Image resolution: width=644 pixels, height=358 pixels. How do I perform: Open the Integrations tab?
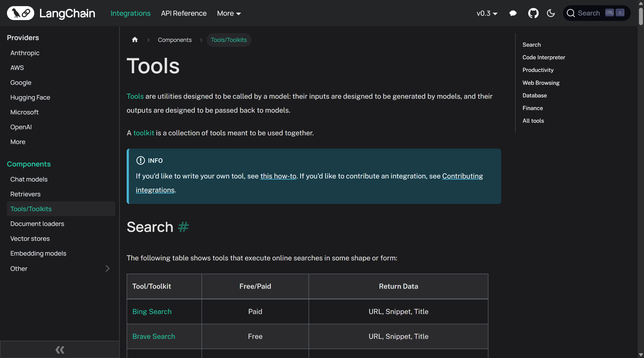tap(131, 13)
